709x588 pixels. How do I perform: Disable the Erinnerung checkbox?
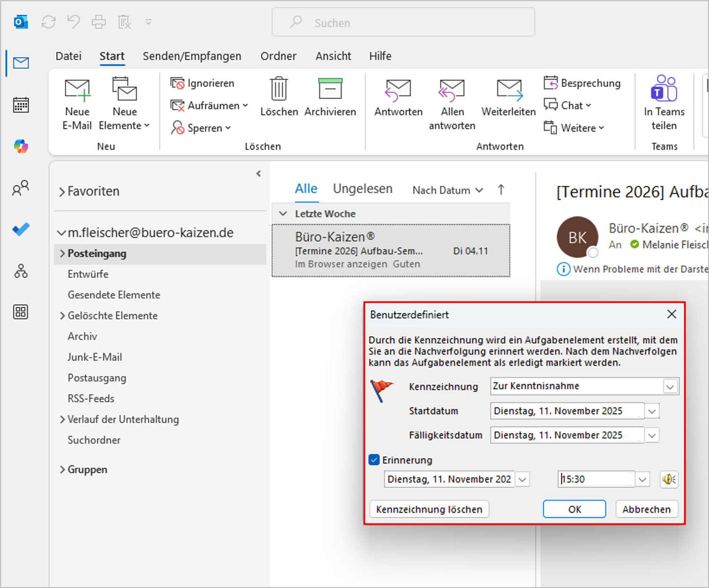click(374, 459)
